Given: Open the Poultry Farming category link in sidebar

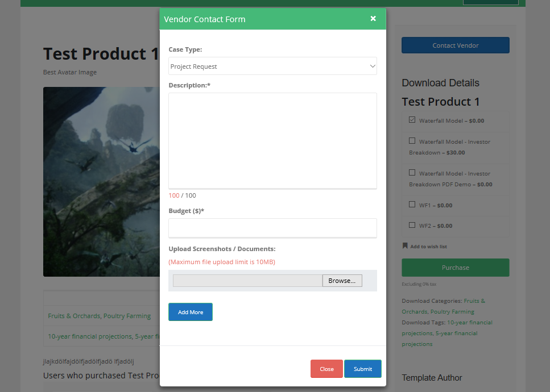Looking at the screenshot, I should coord(452,311).
